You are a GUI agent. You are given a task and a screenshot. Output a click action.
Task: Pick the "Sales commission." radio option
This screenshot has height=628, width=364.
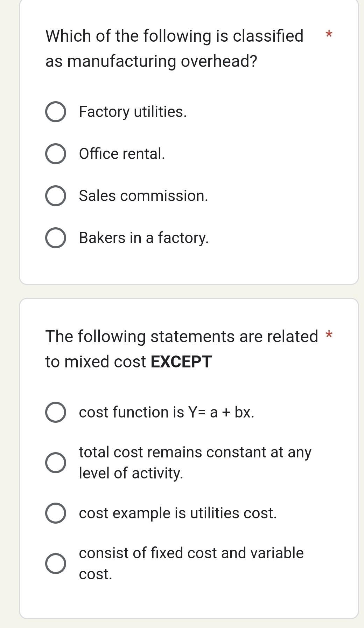point(56,196)
